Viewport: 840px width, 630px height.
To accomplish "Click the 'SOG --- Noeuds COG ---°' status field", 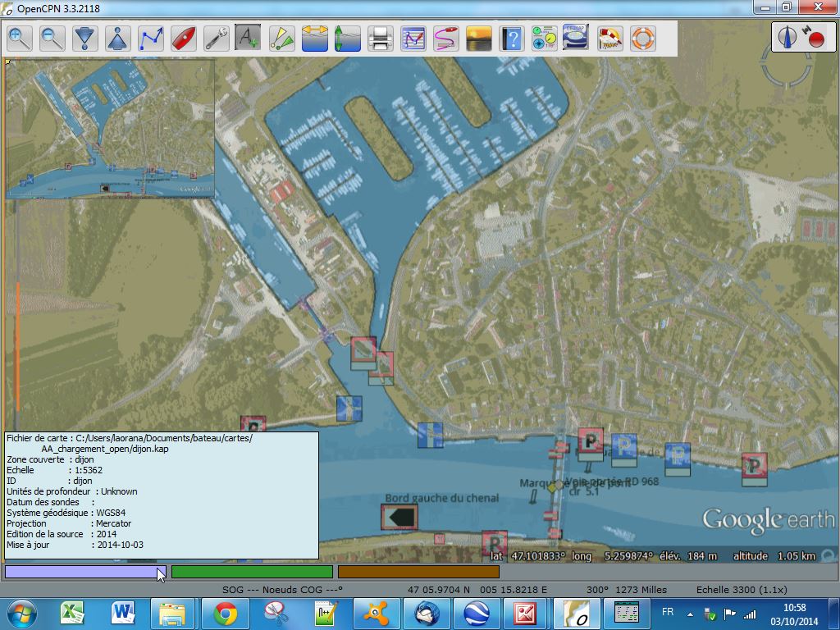I will pos(282,590).
